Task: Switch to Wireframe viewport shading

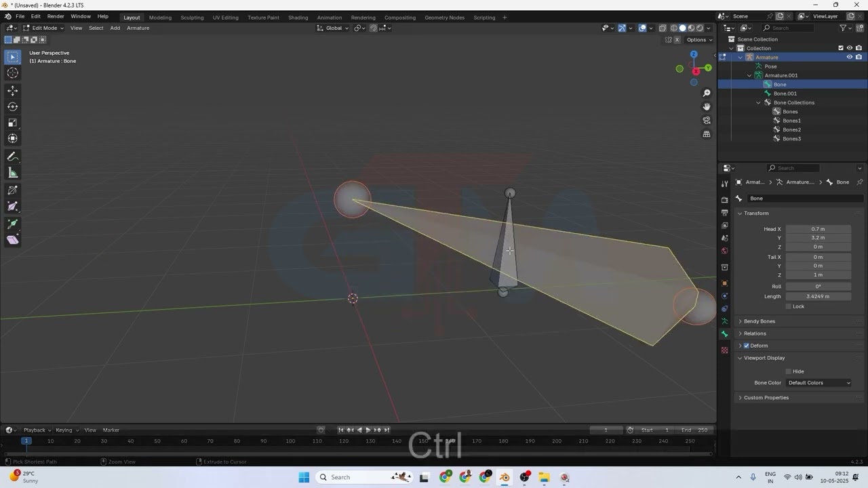Action: coord(673,28)
